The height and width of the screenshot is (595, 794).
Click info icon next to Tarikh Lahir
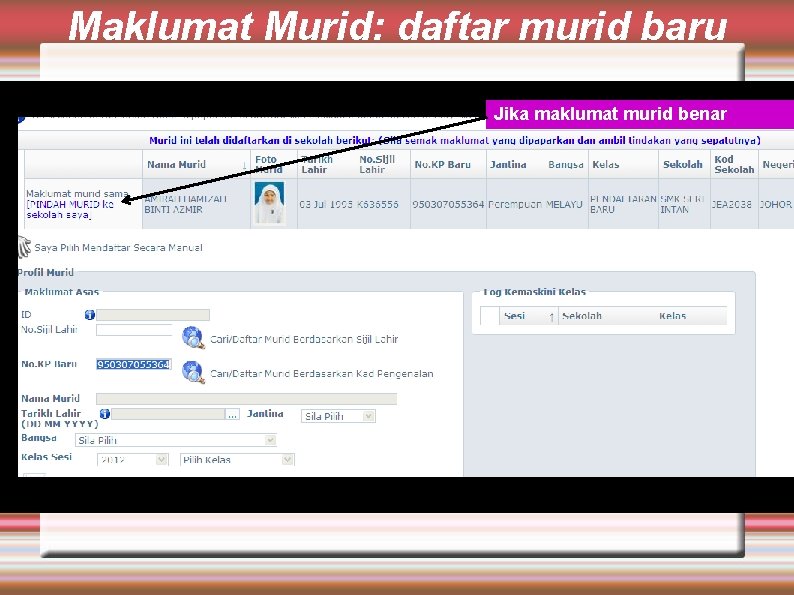[105, 414]
